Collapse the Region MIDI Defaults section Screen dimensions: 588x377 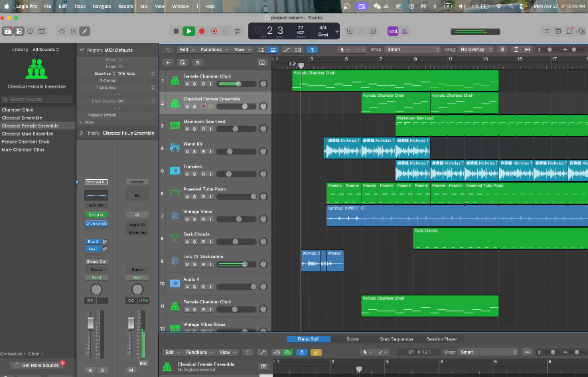pyautogui.click(x=82, y=50)
